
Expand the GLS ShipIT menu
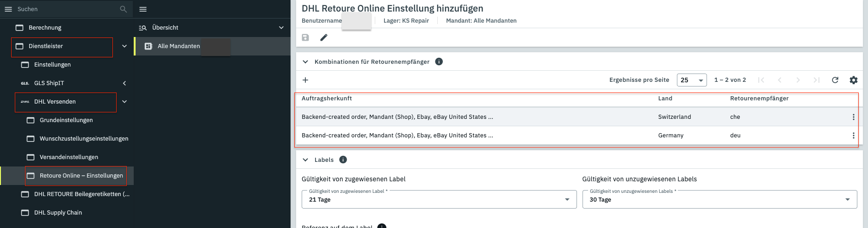click(124, 83)
